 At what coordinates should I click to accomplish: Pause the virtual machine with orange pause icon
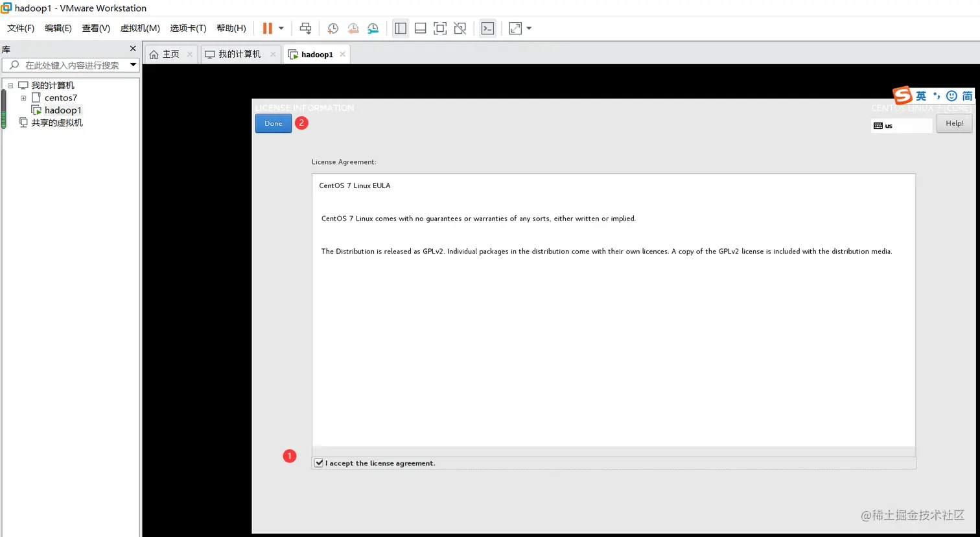click(x=267, y=29)
